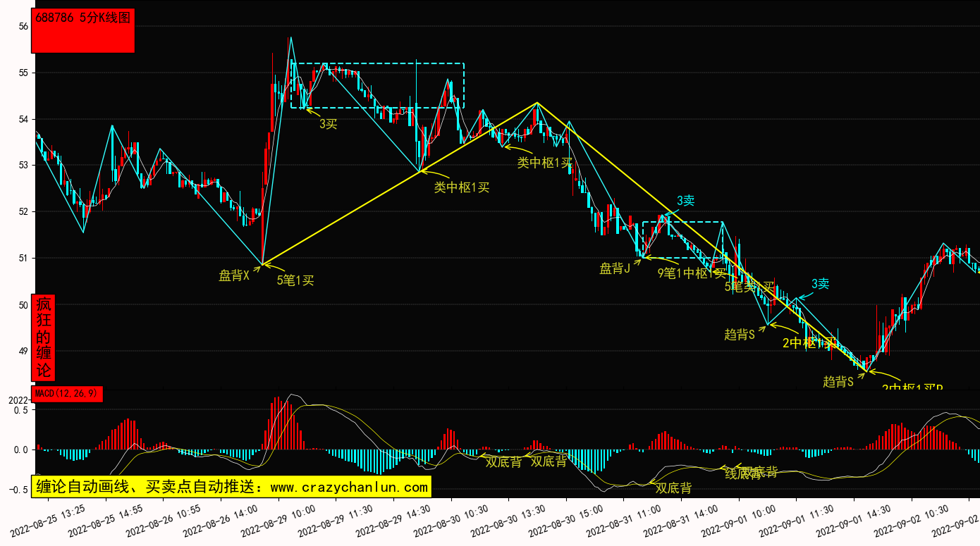Click price axis value 49
The height and width of the screenshot is (546, 980).
click(x=23, y=352)
